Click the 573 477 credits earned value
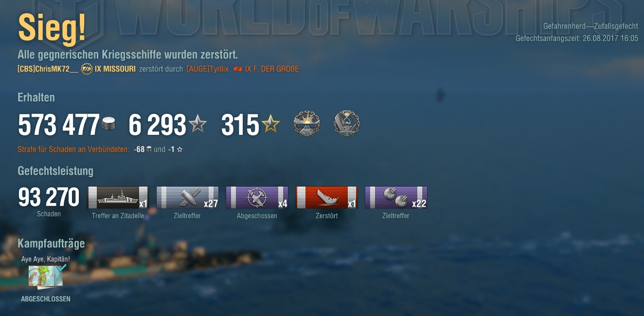Viewport: 644px width, 316px height. tap(59, 125)
